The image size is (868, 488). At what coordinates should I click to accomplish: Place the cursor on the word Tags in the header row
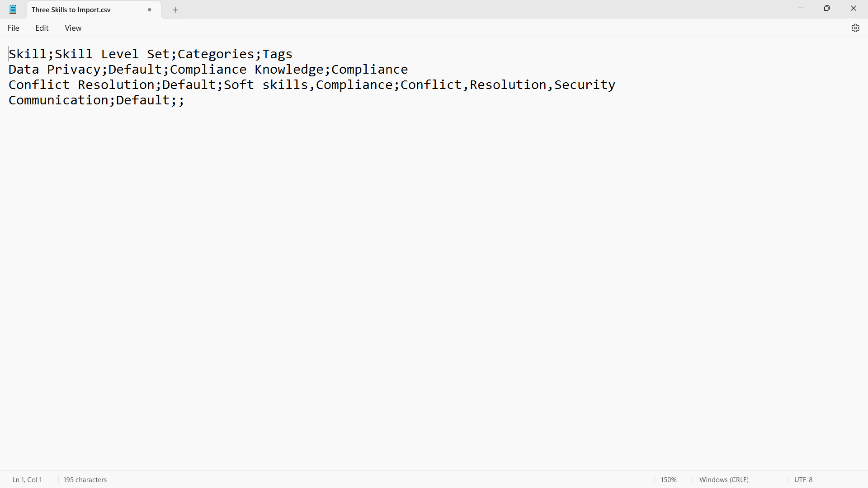coord(278,54)
